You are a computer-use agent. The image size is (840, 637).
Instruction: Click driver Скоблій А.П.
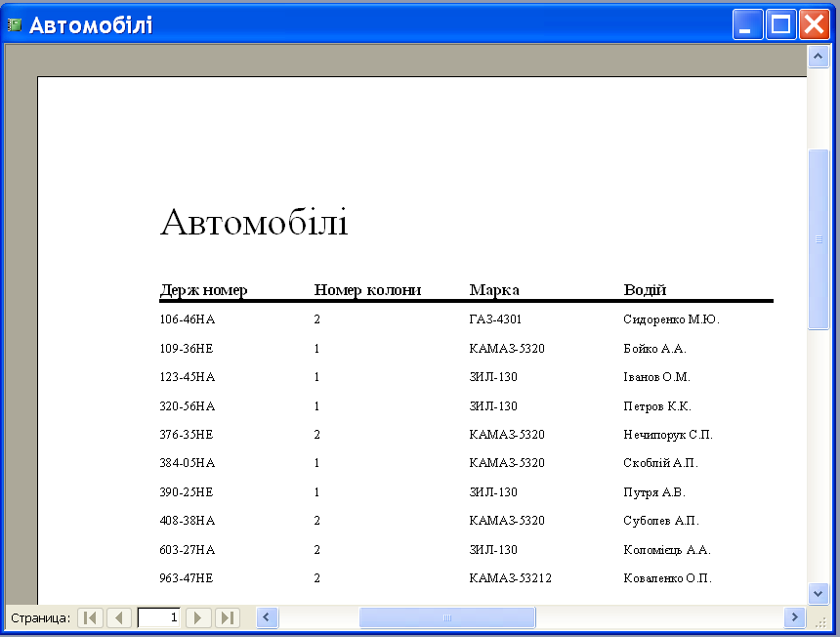[x=660, y=463]
